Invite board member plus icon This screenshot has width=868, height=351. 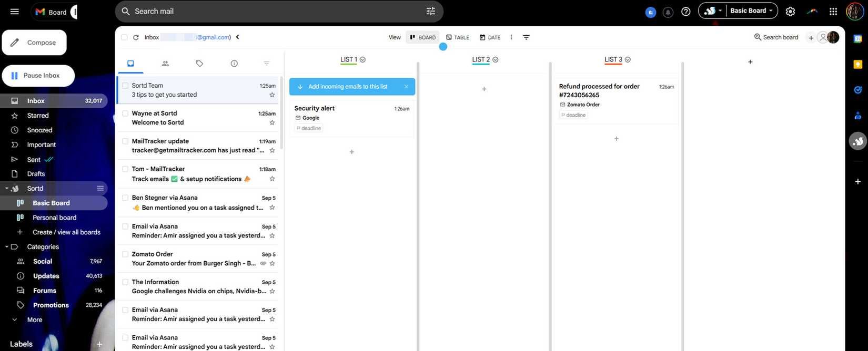tap(811, 38)
